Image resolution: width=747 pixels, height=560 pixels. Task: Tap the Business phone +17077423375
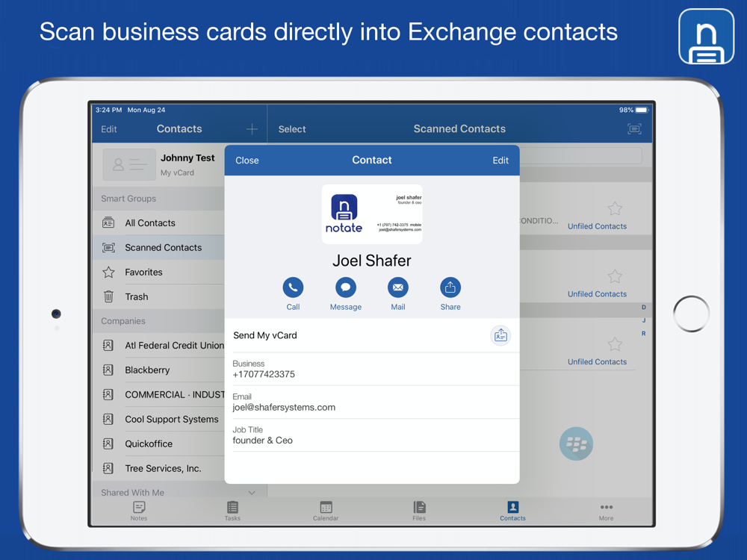pos(371,369)
